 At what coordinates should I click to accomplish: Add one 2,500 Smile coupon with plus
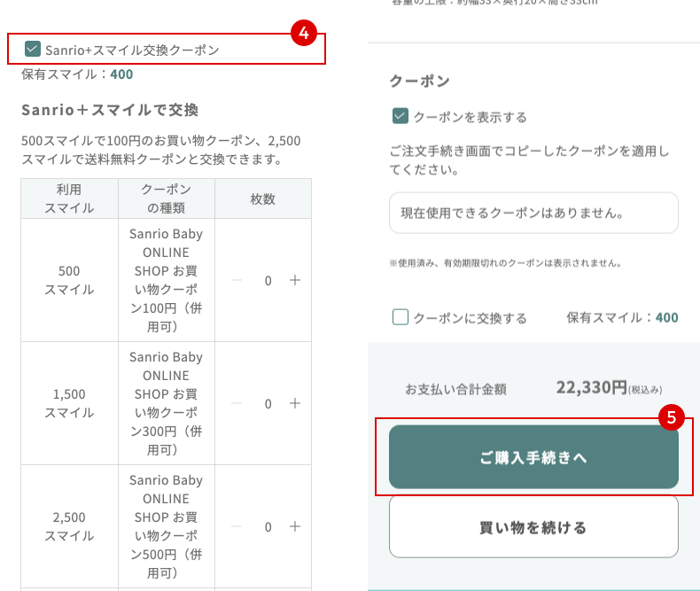pyautogui.click(x=295, y=526)
